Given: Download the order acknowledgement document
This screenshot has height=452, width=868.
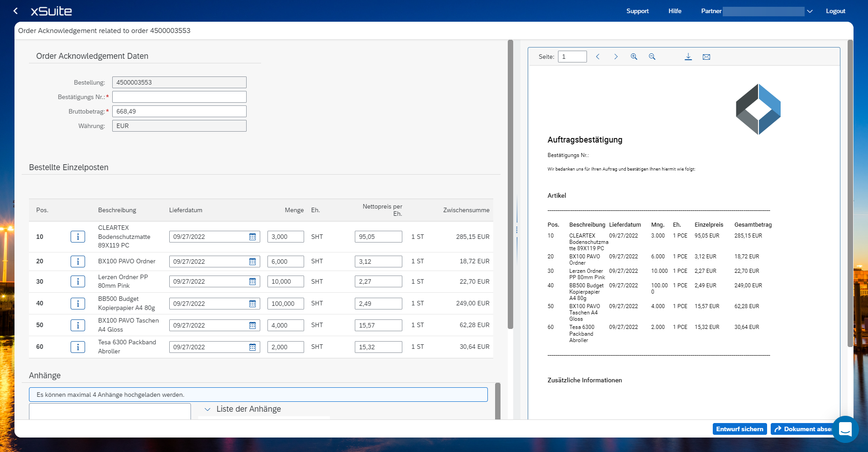Looking at the screenshot, I should 688,57.
